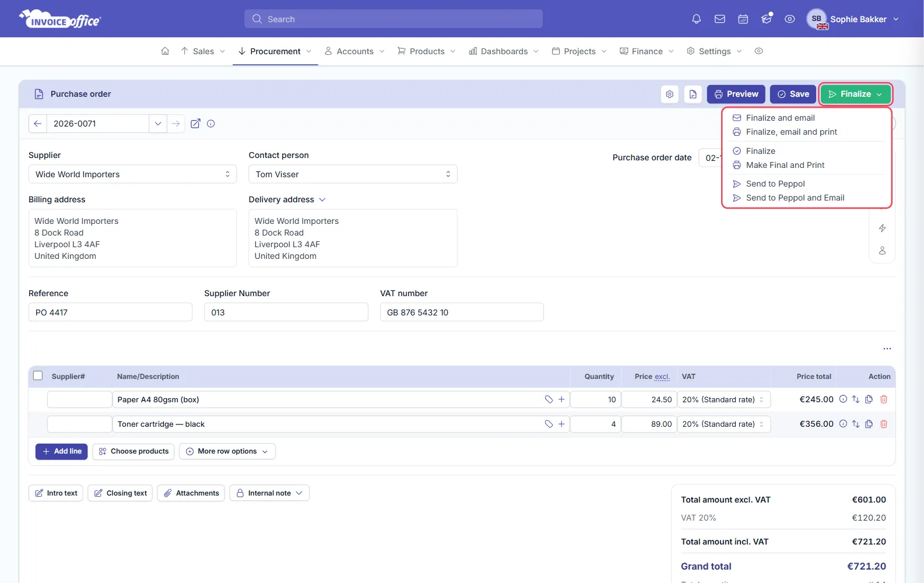This screenshot has height=583, width=924.
Task: Click the graduation cap learning icon
Action: (x=767, y=19)
